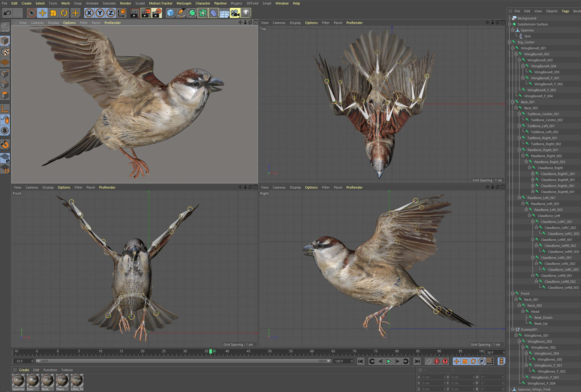Collapse Dummy001 hierarchy
581x392 pixels.
(x=513, y=330)
